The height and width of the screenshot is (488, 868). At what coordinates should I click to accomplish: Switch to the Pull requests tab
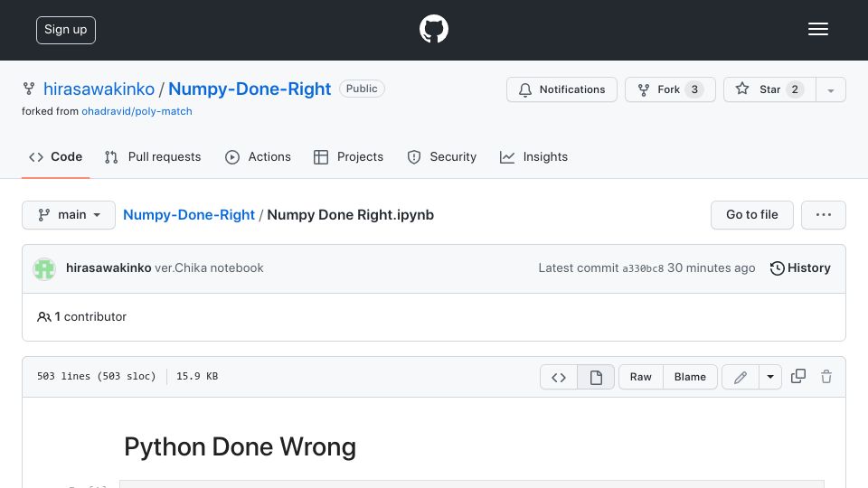click(153, 157)
